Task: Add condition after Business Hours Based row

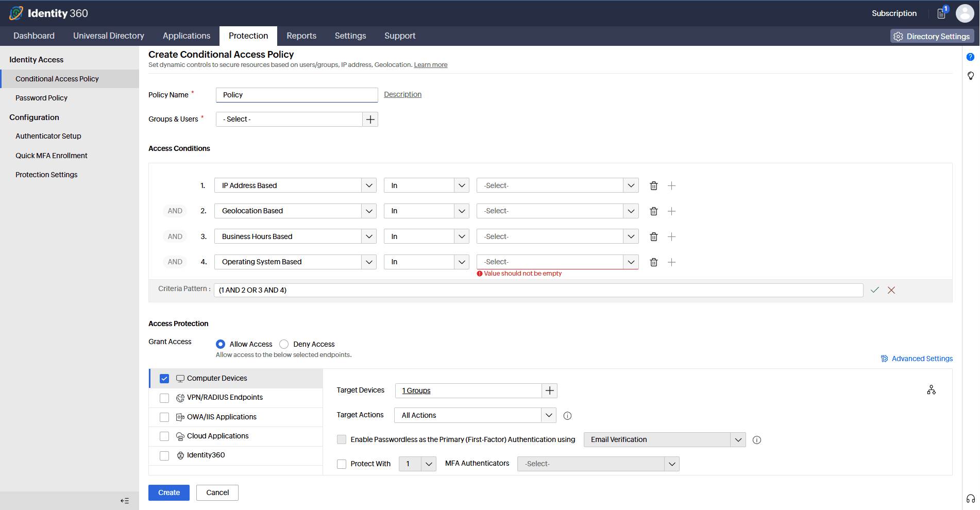Action: coord(671,236)
